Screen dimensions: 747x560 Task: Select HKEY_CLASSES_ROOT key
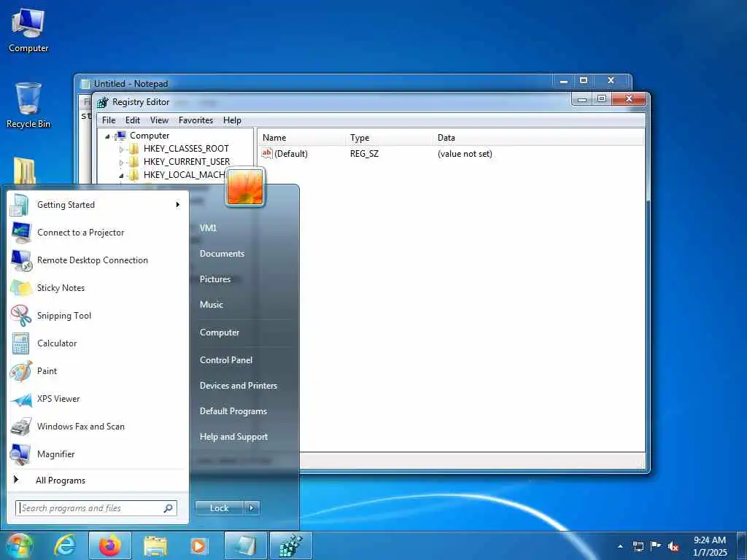[x=186, y=149]
